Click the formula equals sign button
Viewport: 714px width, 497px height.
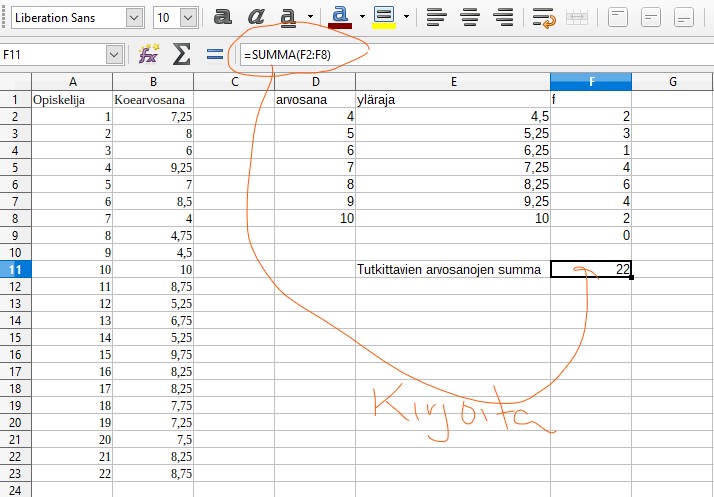tap(214, 54)
